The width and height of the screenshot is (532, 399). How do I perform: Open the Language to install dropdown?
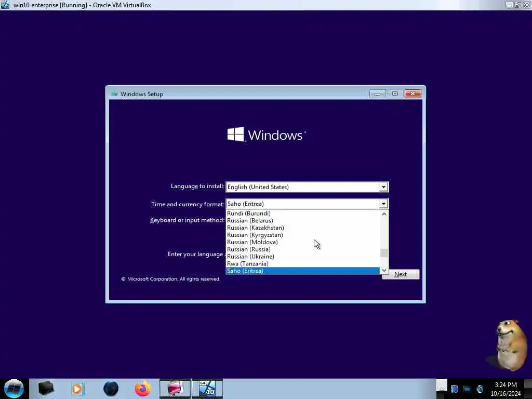[x=383, y=187]
